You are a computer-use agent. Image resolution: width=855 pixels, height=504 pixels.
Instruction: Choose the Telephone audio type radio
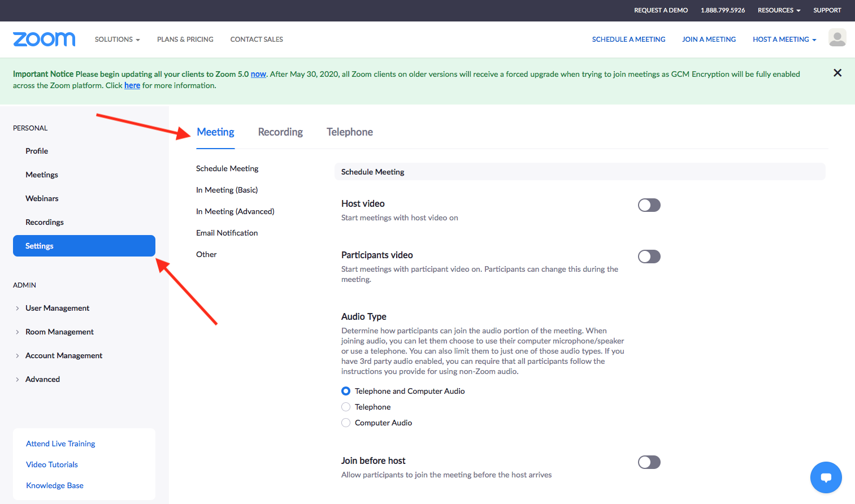[x=346, y=407]
